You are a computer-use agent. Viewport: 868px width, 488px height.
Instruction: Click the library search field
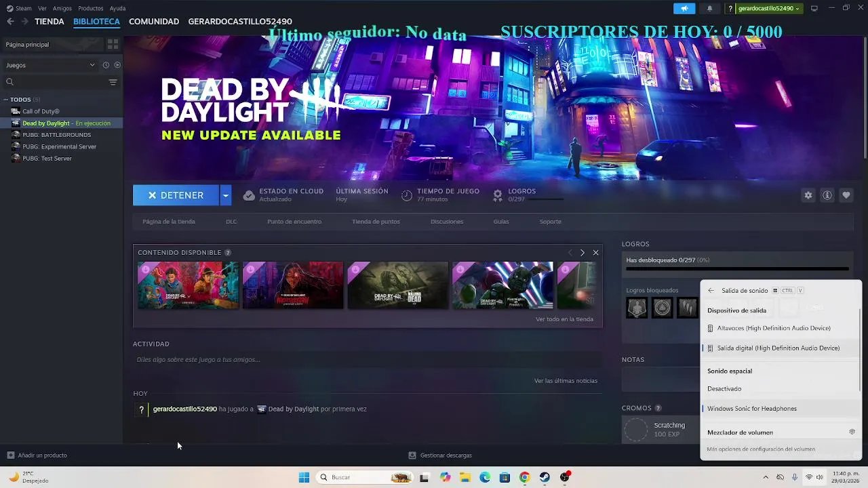tap(54, 82)
